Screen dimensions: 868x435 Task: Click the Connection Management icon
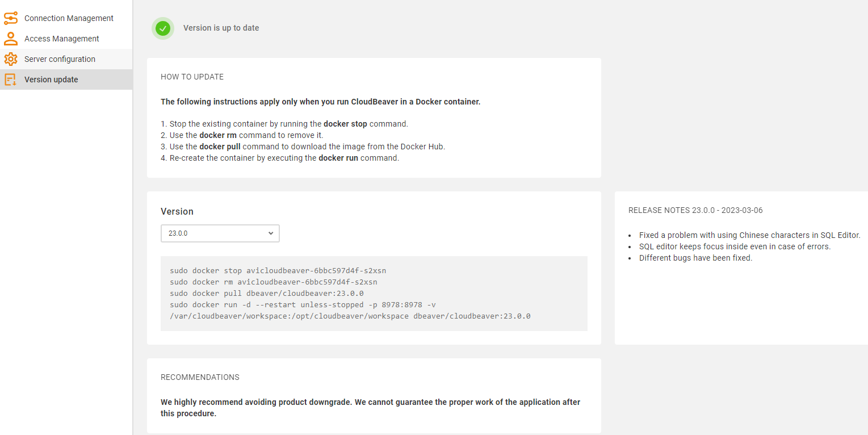[11, 18]
